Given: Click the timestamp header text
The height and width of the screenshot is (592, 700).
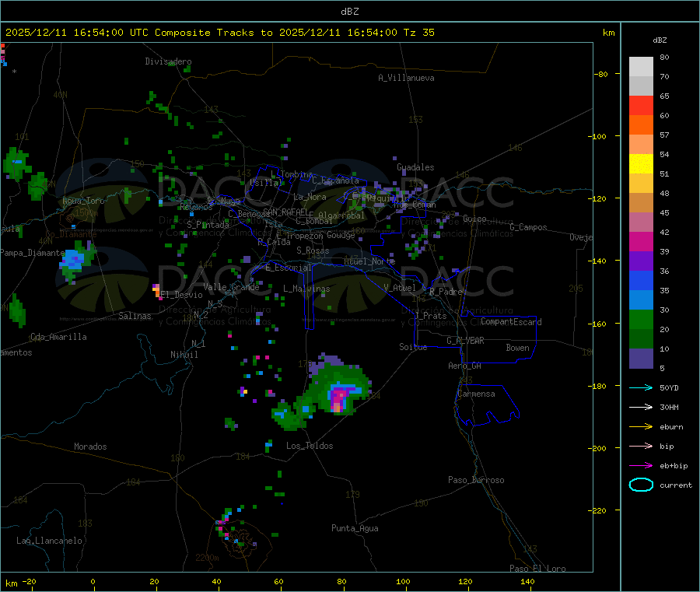Looking at the screenshot, I should pyautogui.click(x=220, y=33).
